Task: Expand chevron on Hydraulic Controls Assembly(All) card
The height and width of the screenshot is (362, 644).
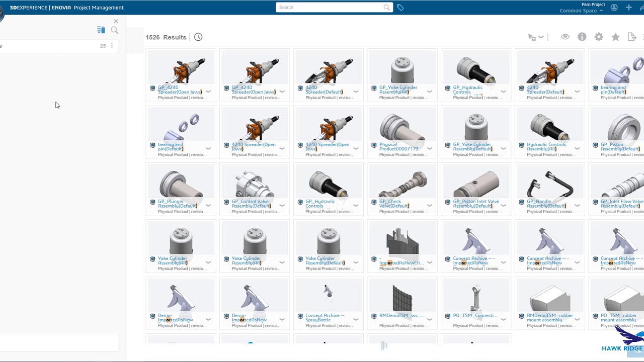Action: [577, 148]
